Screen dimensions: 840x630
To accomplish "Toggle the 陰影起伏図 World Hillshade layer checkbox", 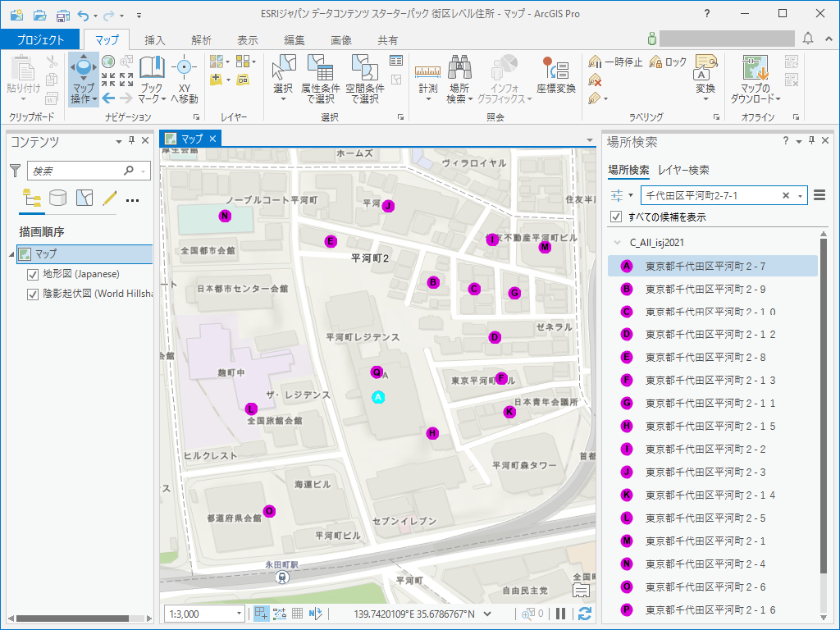I will pos(34,294).
